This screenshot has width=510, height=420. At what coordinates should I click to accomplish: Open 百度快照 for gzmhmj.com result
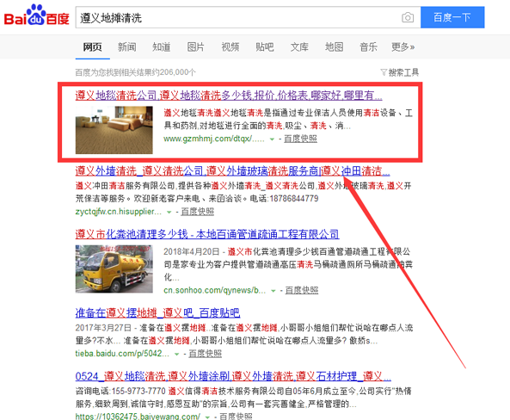[x=300, y=139]
